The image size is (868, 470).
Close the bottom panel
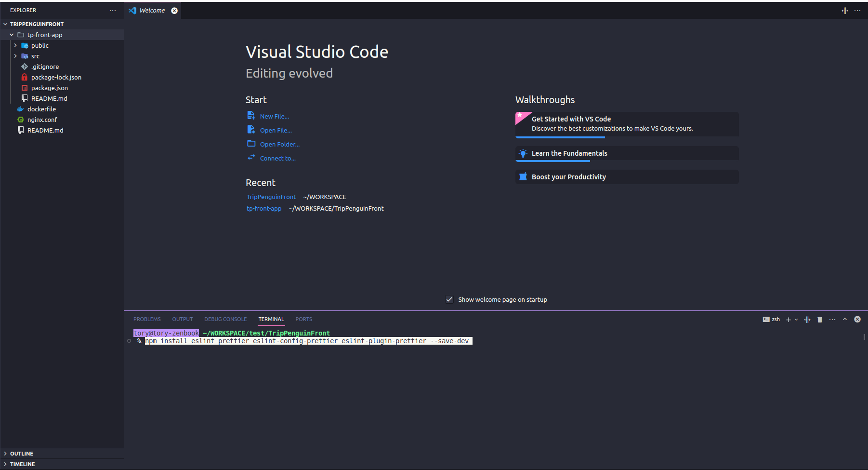pos(857,319)
